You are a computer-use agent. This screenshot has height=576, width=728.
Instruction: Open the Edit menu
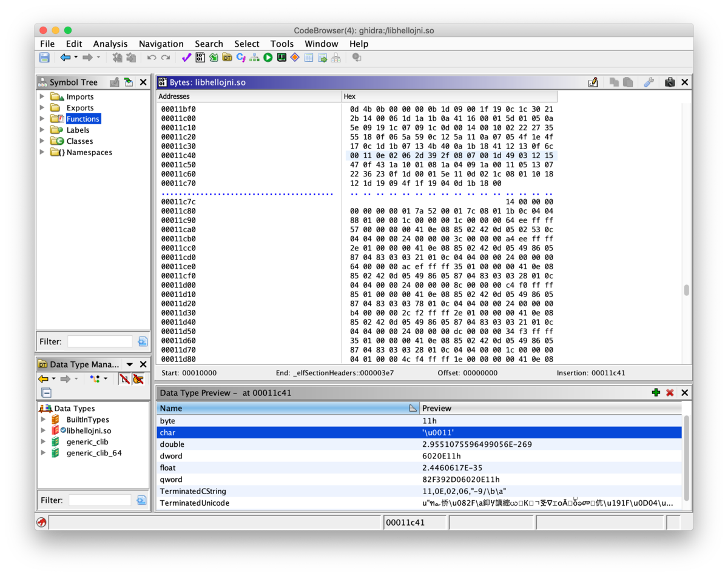(74, 44)
